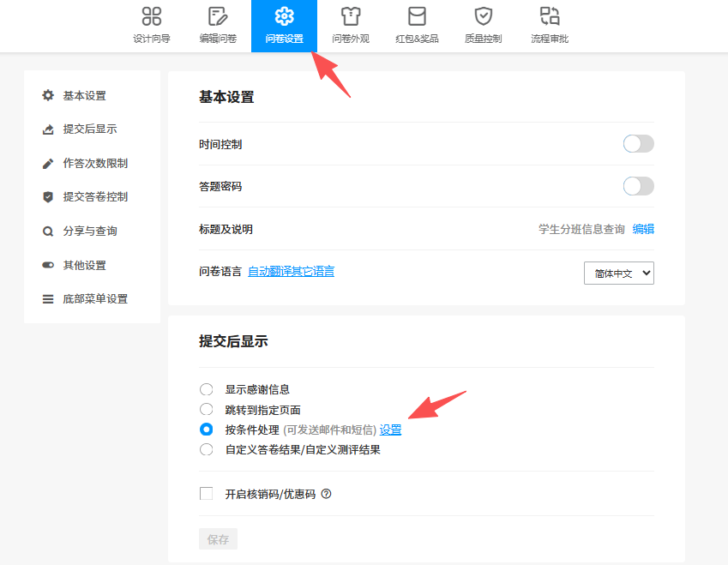The width and height of the screenshot is (728, 565).
Task: Click the 答题密码 label
Action: pos(220,187)
